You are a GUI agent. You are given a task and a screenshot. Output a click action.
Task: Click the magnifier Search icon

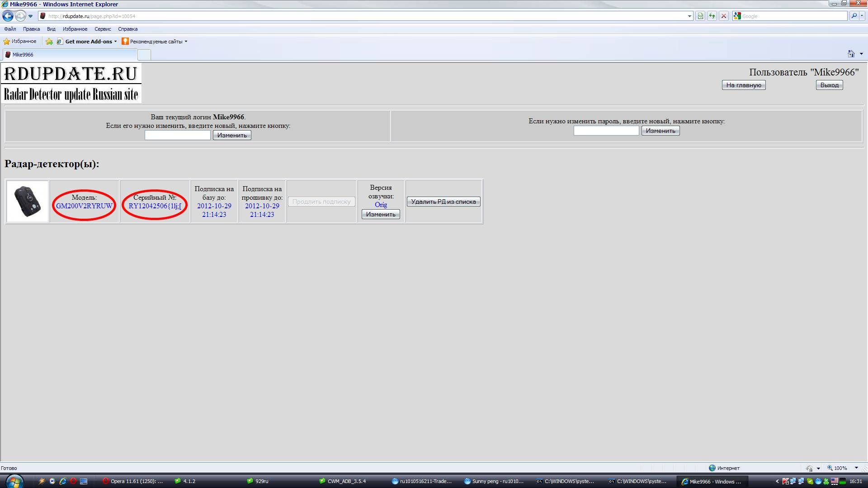pos(854,16)
